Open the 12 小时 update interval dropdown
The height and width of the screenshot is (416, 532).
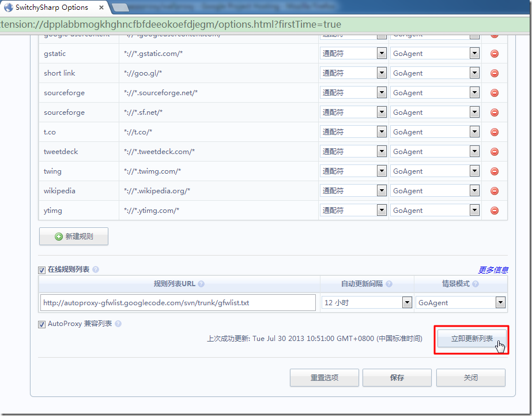tap(367, 302)
